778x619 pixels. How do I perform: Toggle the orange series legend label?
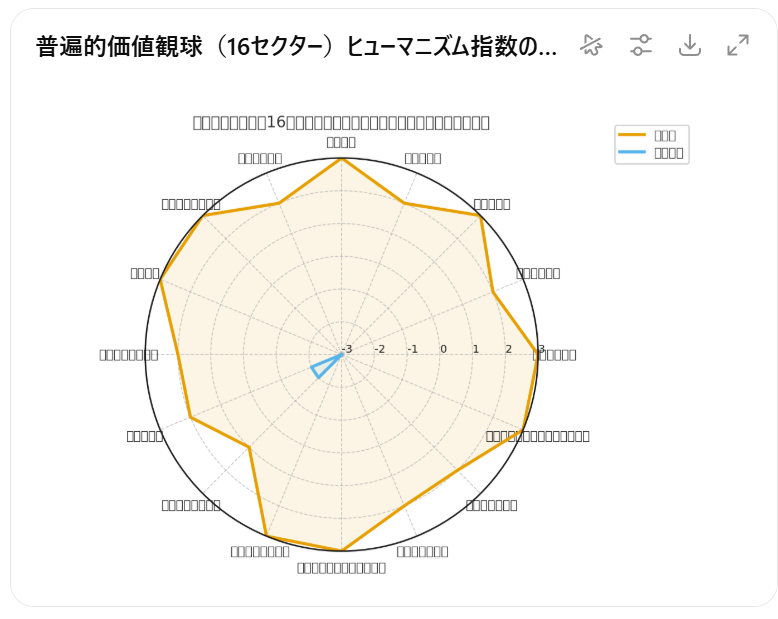tap(665, 135)
